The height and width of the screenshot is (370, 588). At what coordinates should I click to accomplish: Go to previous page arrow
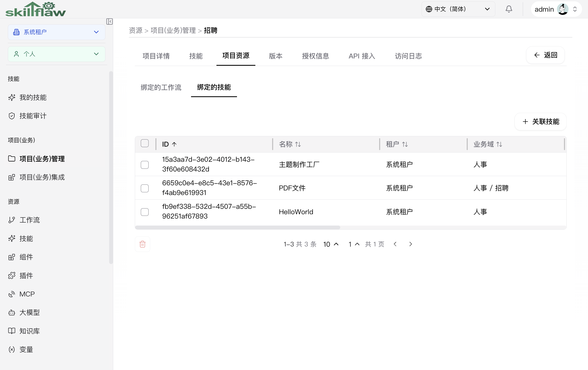[x=395, y=244]
